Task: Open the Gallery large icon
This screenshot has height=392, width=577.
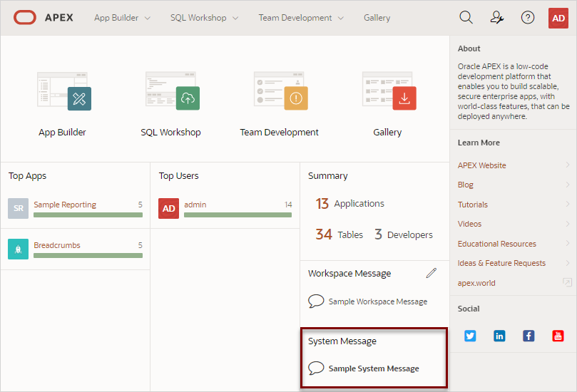Action: tap(389, 91)
